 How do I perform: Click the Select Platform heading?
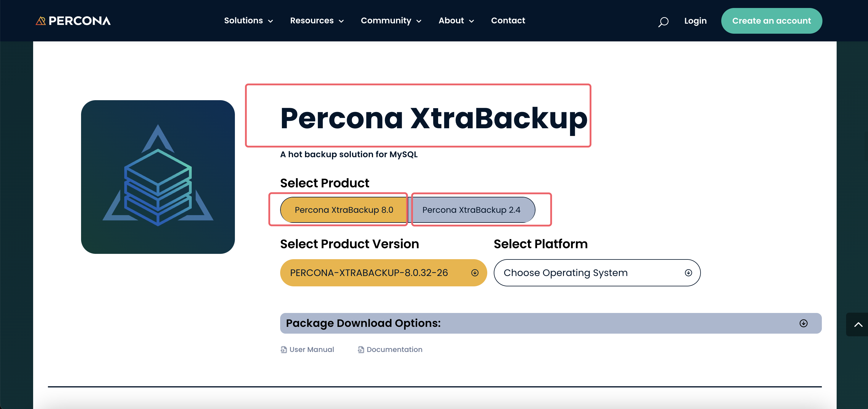click(541, 244)
